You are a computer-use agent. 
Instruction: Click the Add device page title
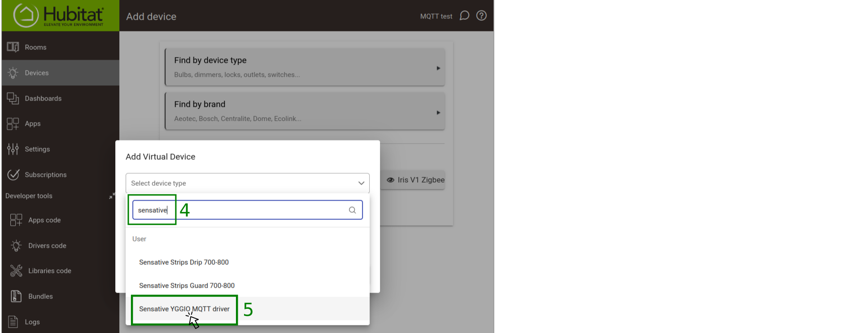(x=151, y=17)
